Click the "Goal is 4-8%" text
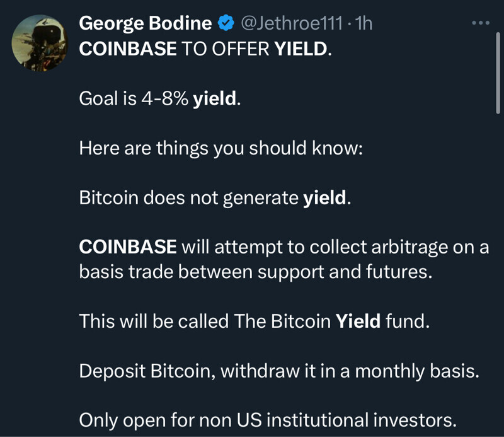This screenshot has width=504, height=437. click(134, 99)
